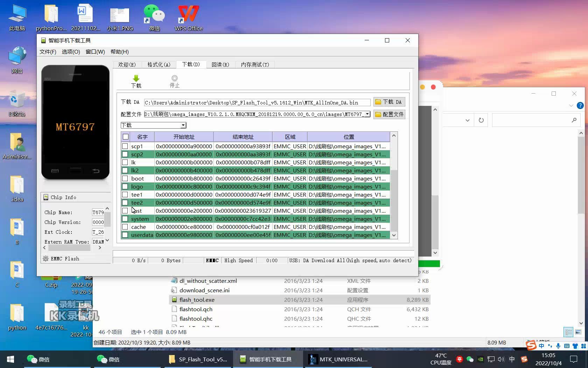Tick the system partition checkbox
This screenshot has height=368, width=588.
125,219
